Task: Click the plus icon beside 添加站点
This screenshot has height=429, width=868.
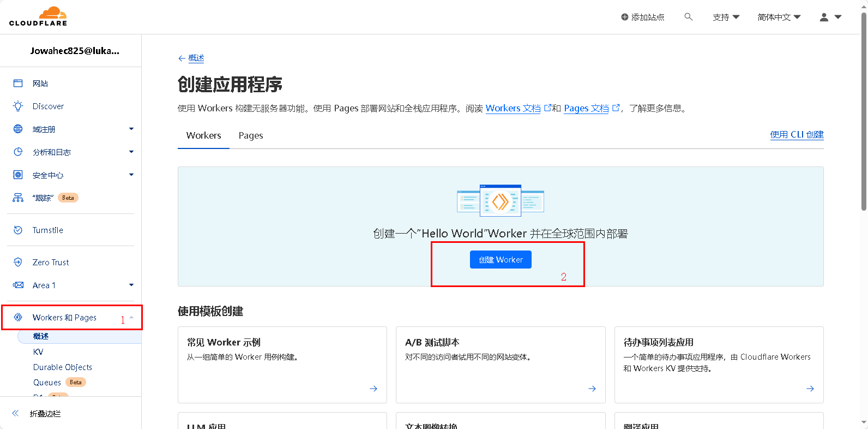Action: tap(625, 17)
